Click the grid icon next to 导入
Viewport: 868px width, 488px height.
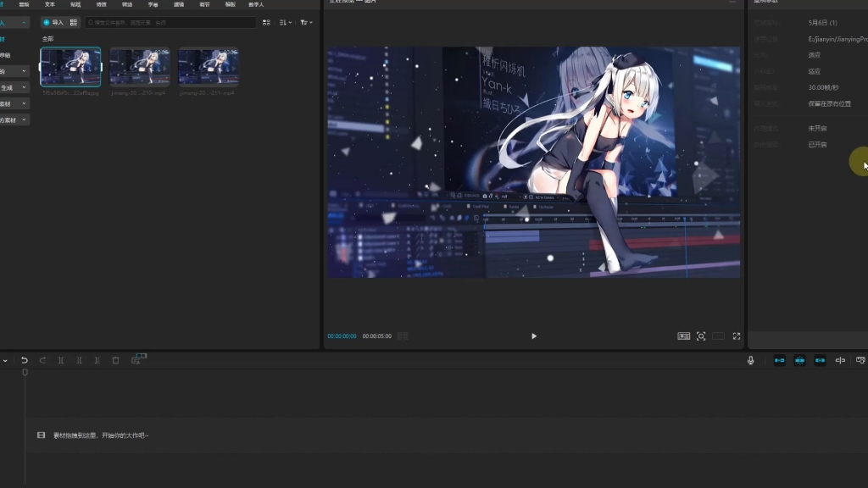(x=74, y=23)
